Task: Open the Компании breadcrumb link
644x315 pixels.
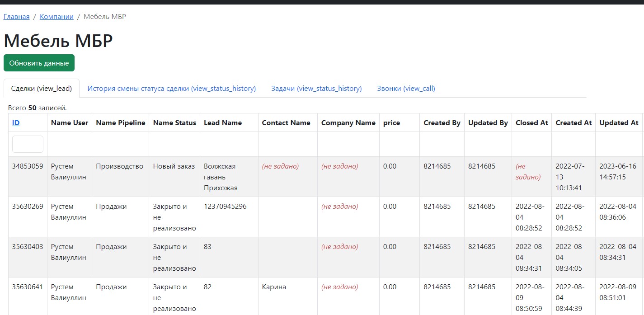Action: coord(56,17)
